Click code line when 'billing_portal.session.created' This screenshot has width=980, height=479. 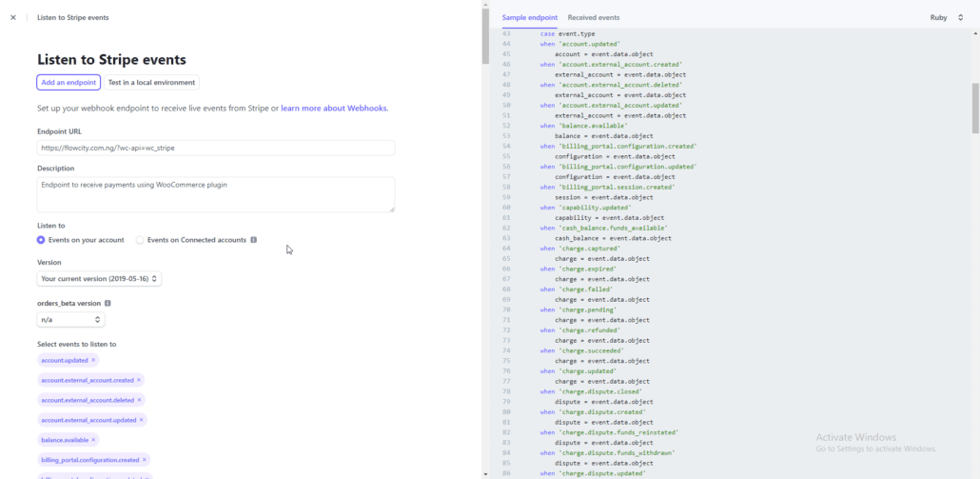coord(607,187)
